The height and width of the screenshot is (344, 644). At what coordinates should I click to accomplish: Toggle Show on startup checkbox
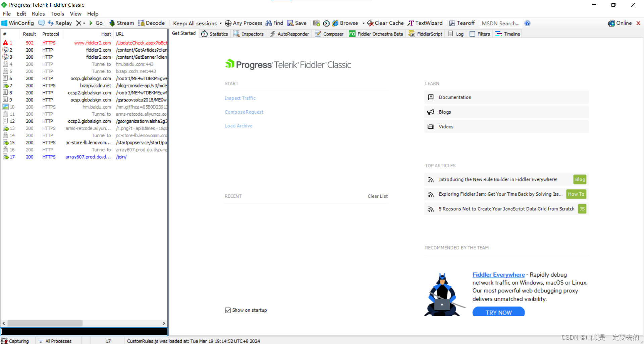click(x=228, y=310)
